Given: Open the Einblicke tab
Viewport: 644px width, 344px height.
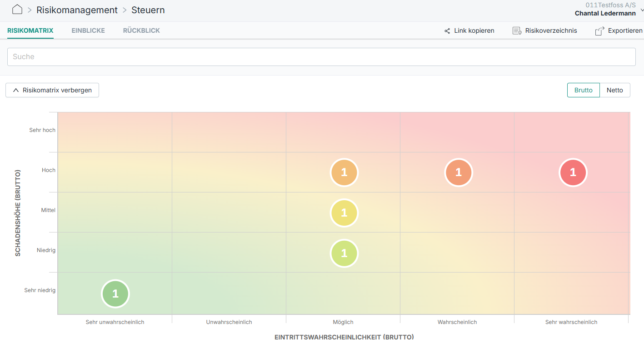Looking at the screenshot, I should tap(88, 30).
